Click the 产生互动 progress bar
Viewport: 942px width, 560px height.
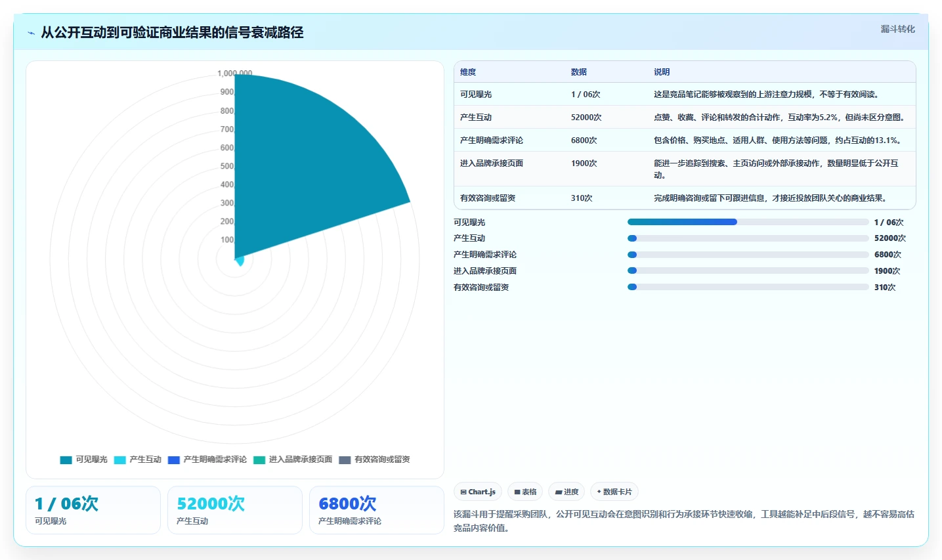click(748, 238)
